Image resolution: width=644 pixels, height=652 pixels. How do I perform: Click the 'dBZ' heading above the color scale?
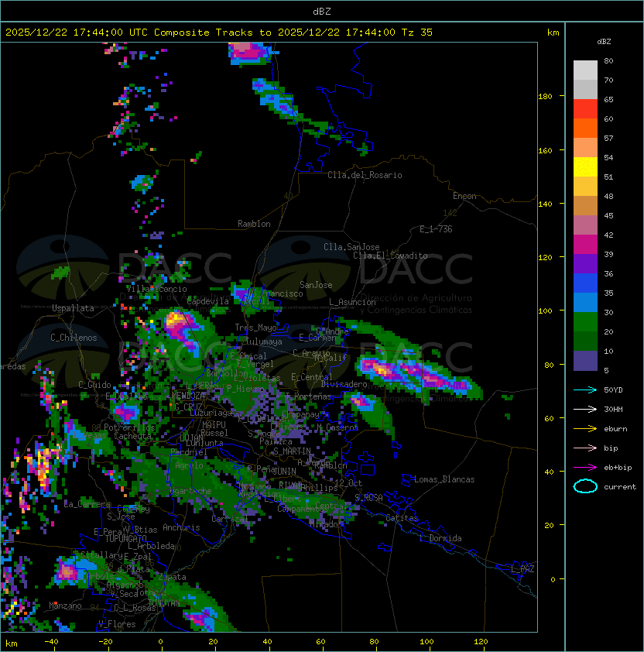pyautogui.click(x=604, y=42)
